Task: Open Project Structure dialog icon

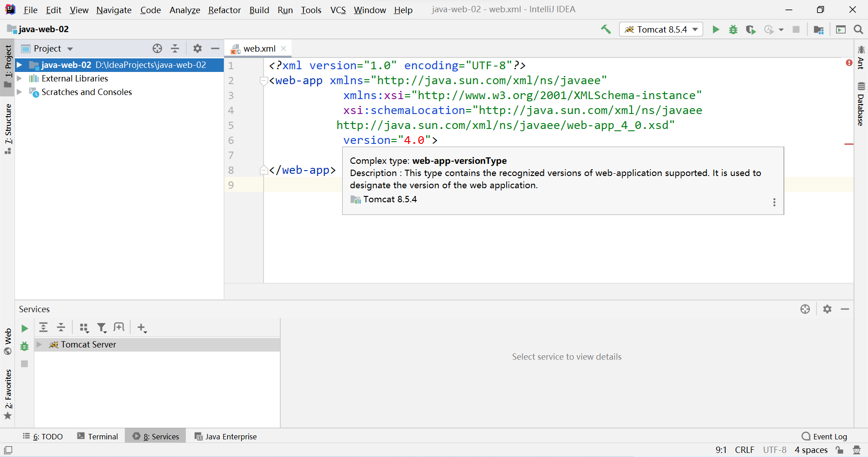Action: [x=818, y=29]
